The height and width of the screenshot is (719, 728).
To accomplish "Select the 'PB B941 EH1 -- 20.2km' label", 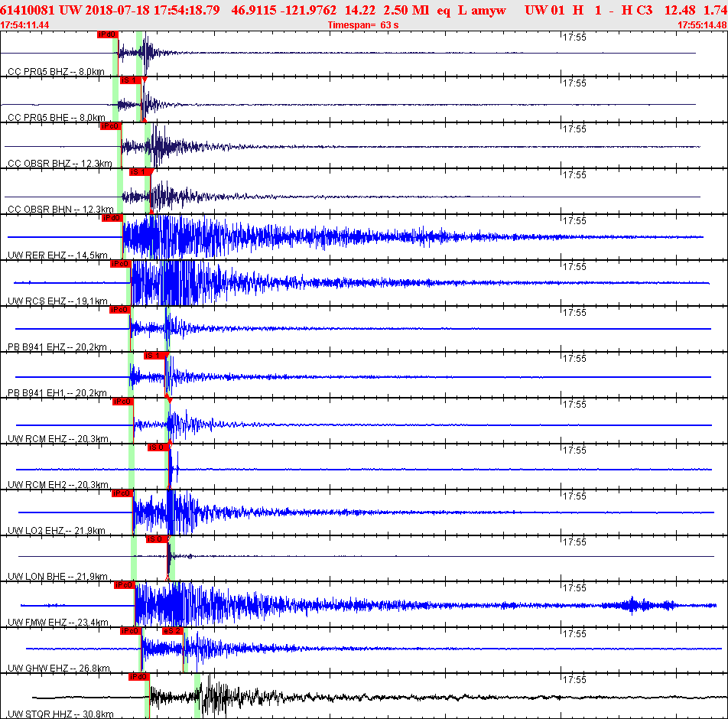I will tap(57, 393).
